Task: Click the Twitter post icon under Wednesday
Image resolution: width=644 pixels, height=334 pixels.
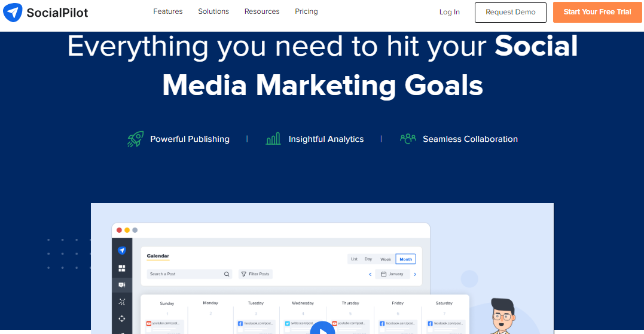Action: [288, 324]
